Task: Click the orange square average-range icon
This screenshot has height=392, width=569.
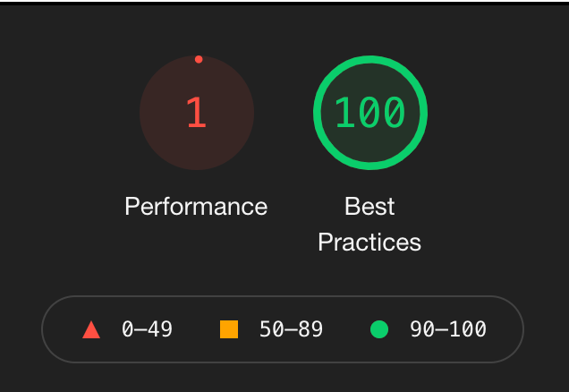Action: [229, 329]
